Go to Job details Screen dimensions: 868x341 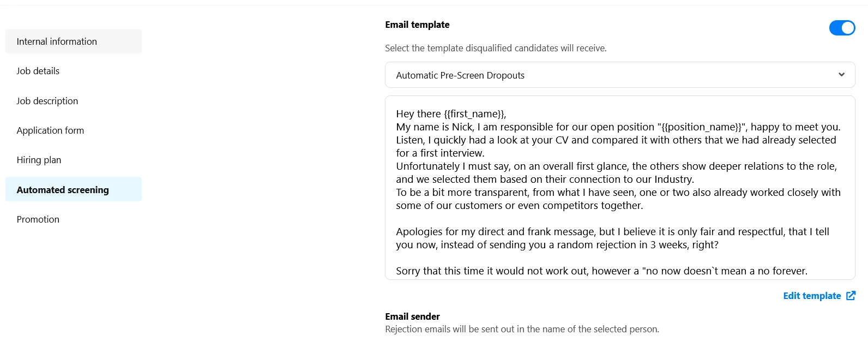[x=74, y=71]
